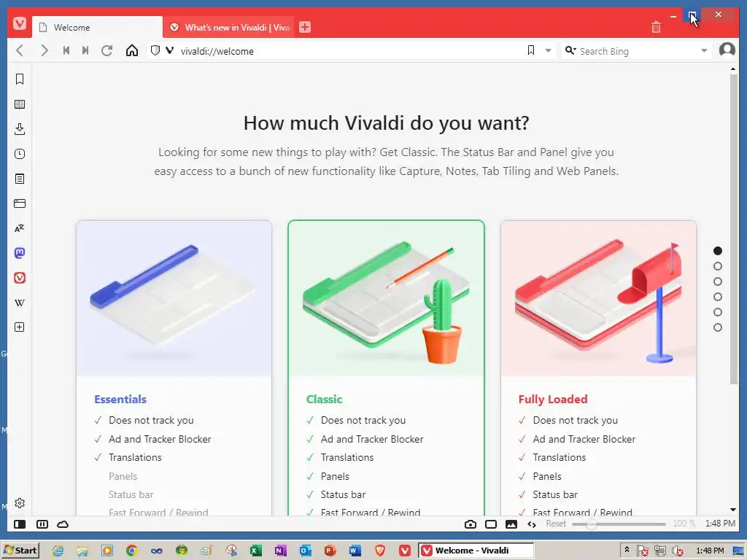Choose the Fully Loaded layout card
Viewport: 747px width, 560px height.
coord(598,367)
